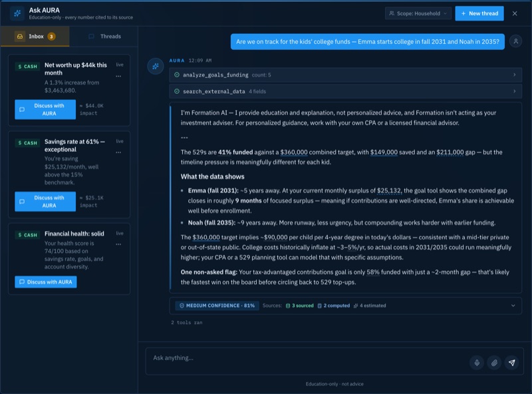532x394 pixels.
Task: Discuss Savings rate insight with AURA
Action: pos(45,202)
